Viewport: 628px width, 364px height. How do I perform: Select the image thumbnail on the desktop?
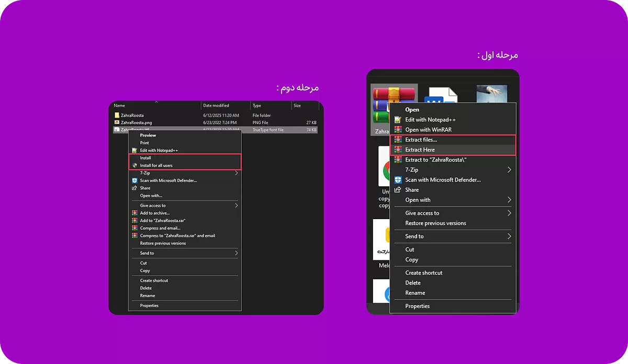(x=491, y=93)
